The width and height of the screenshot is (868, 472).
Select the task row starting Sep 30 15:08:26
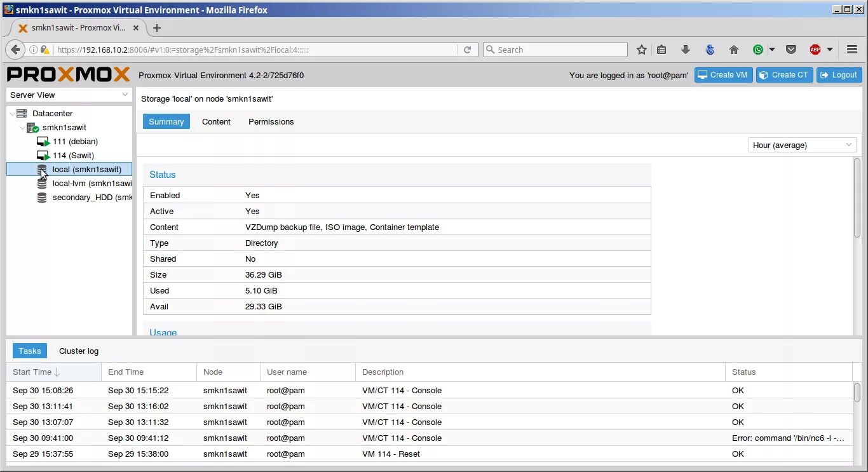point(430,390)
